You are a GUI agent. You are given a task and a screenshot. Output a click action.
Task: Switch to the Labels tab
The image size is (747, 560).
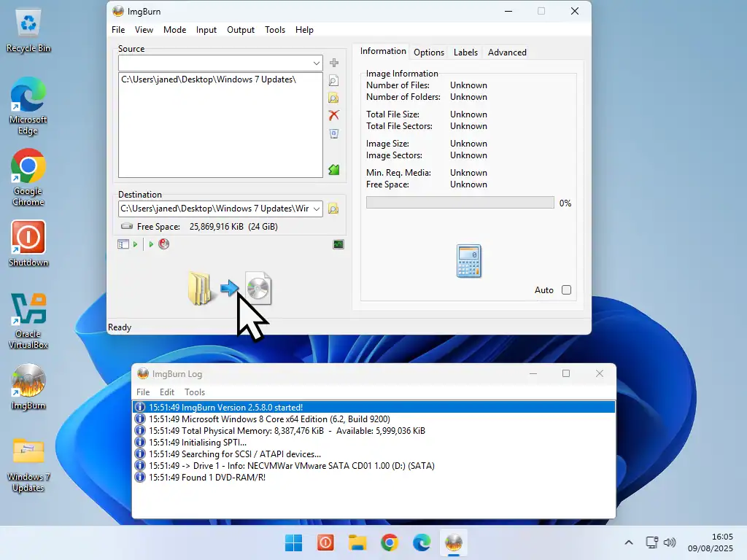tap(465, 52)
